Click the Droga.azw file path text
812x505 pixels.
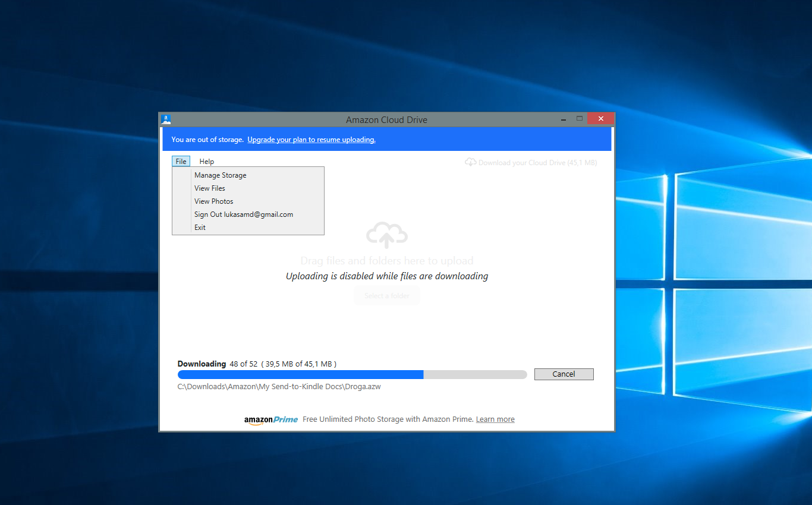[279, 386]
